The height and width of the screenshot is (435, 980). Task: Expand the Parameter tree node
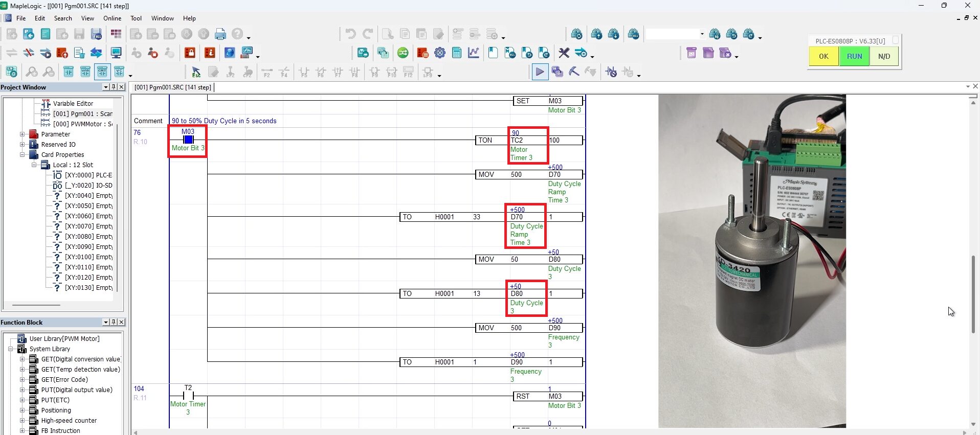(x=22, y=134)
